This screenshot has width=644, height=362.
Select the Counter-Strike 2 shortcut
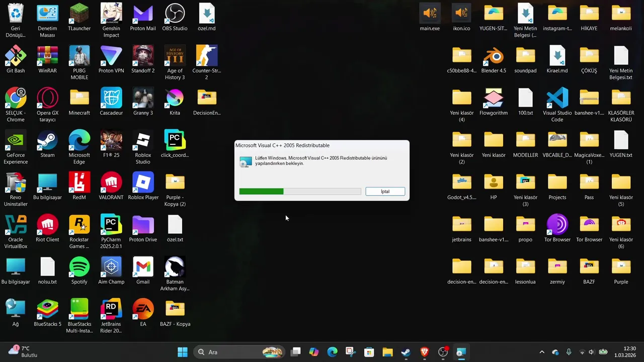click(206, 63)
